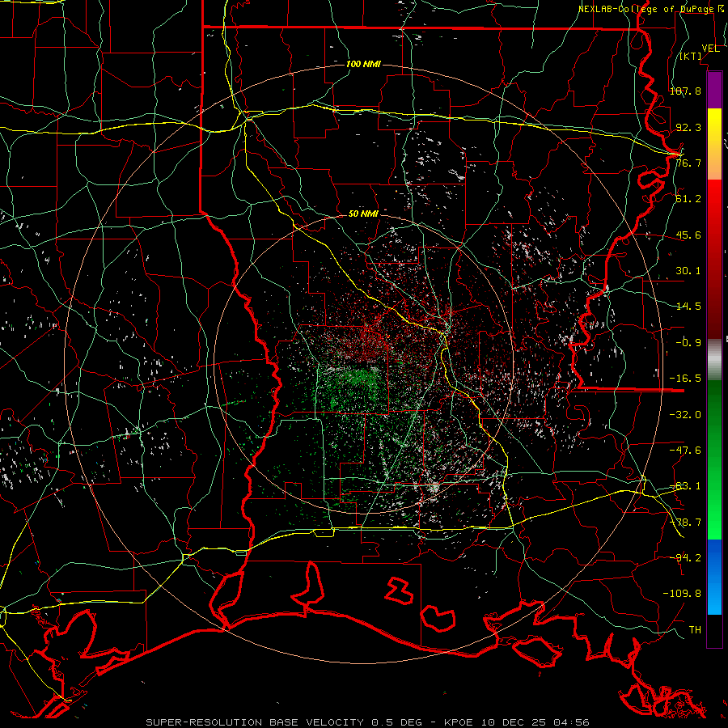The width and height of the screenshot is (728, 728).
Task: Click the VEL legend title
Action: point(710,48)
